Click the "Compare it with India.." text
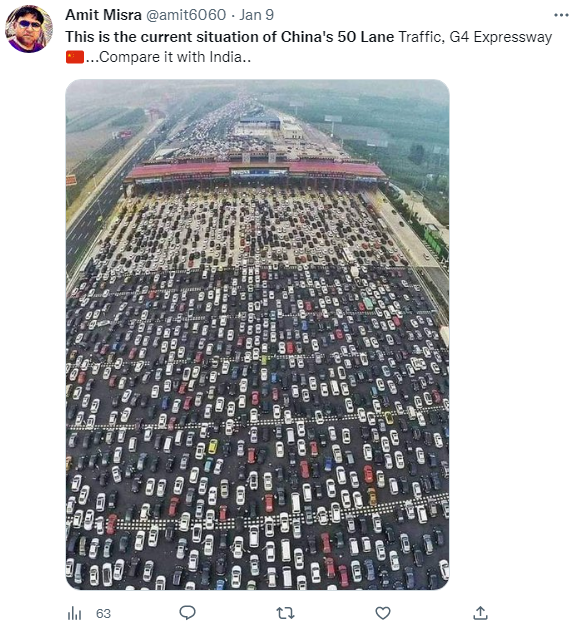This screenshot has width=572, height=633. 175,57
